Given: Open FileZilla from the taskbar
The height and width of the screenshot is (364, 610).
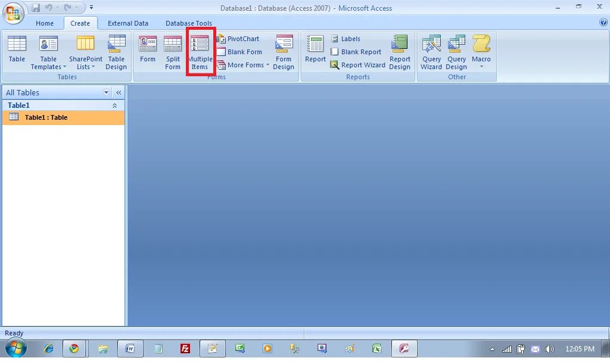Looking at the screenshot, I should [185, 349].
